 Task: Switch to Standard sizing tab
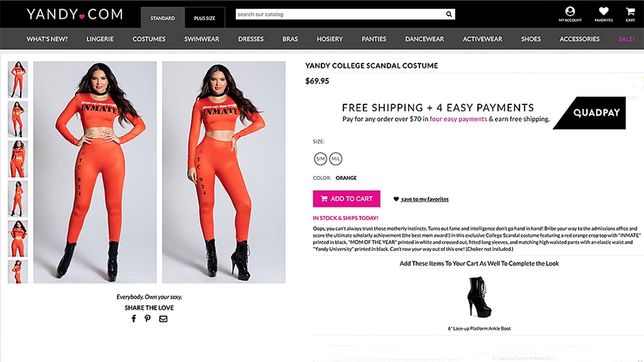pos(163,18)
